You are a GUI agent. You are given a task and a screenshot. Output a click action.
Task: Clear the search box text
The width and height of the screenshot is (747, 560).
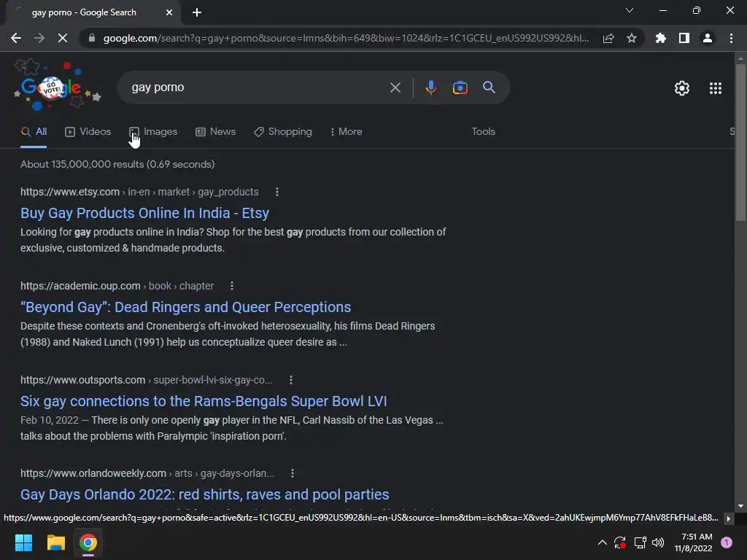coord(395,87)
